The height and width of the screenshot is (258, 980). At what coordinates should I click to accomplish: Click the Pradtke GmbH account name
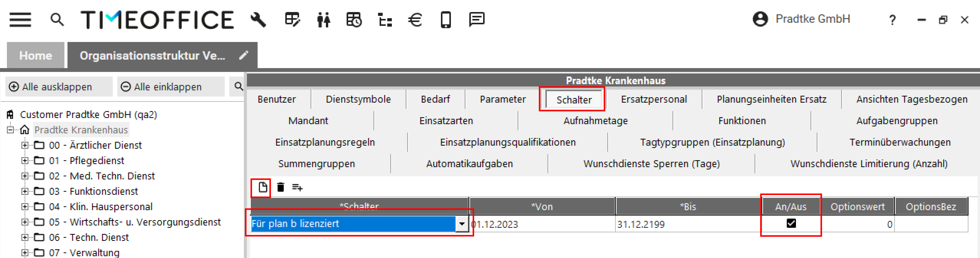[813, 19]
